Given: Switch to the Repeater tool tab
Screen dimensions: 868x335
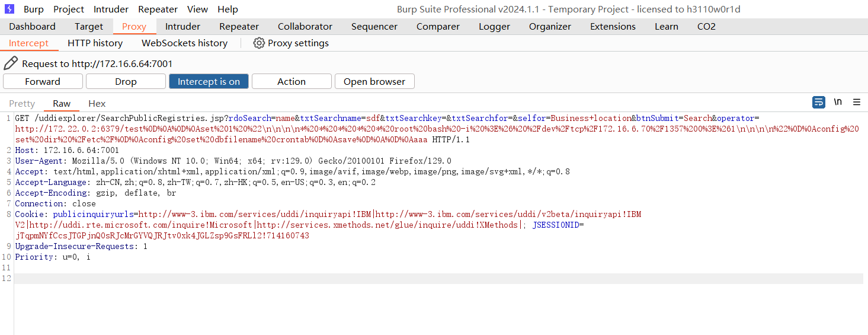Looking at the screenshot, I should tap(239, 27).
